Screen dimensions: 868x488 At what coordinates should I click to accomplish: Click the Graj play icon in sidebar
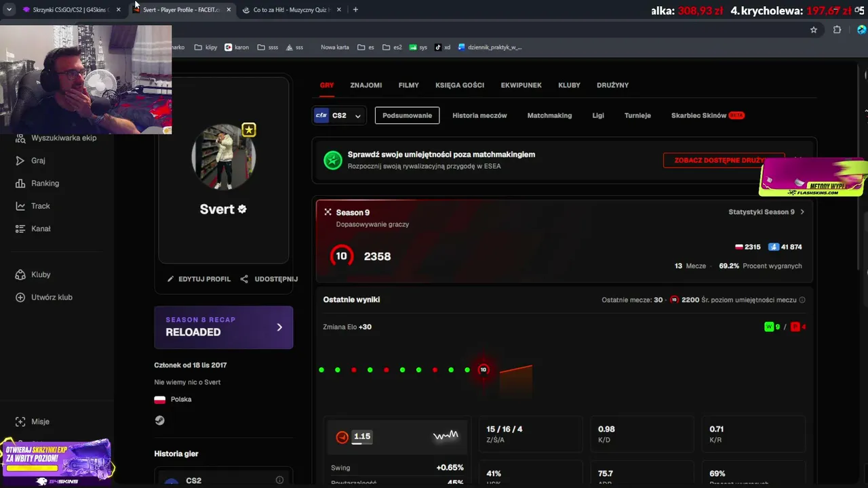[20, 161]
